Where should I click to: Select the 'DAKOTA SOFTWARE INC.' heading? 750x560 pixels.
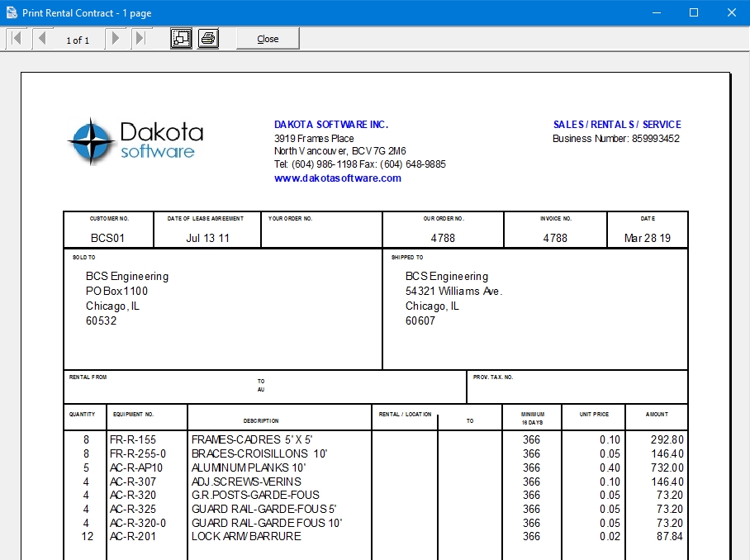pyautogui.click(x=331, y=125)
